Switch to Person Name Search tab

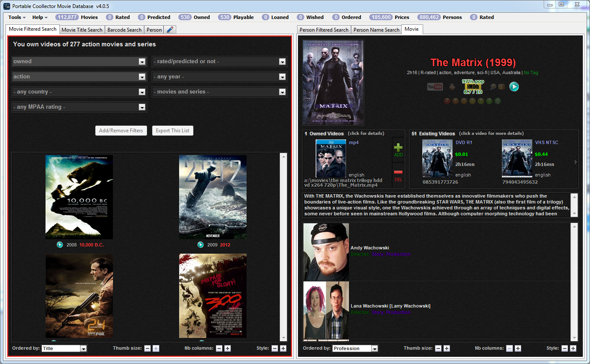[x=376, y=30]
